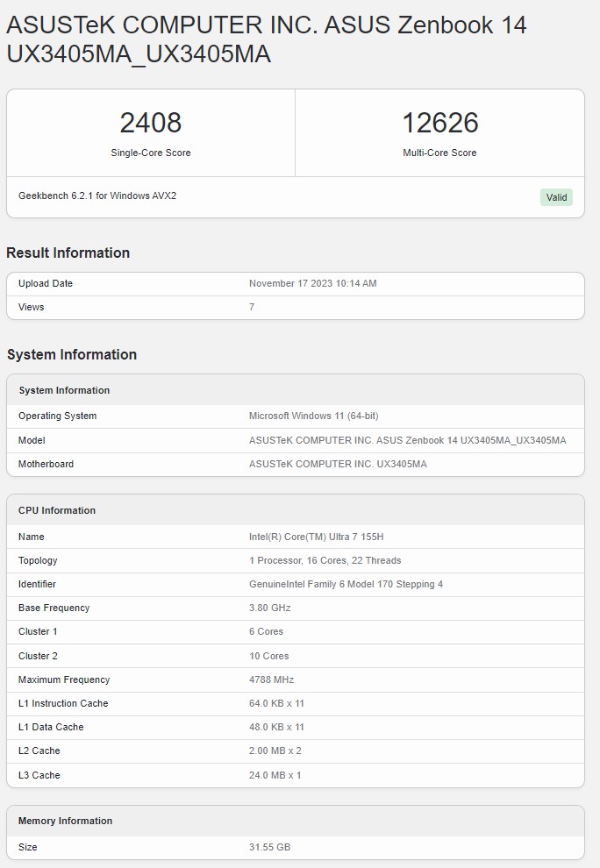This screenshot has width=600, height=868.
Task: Select the Topology row label
Action: point(38,561)
